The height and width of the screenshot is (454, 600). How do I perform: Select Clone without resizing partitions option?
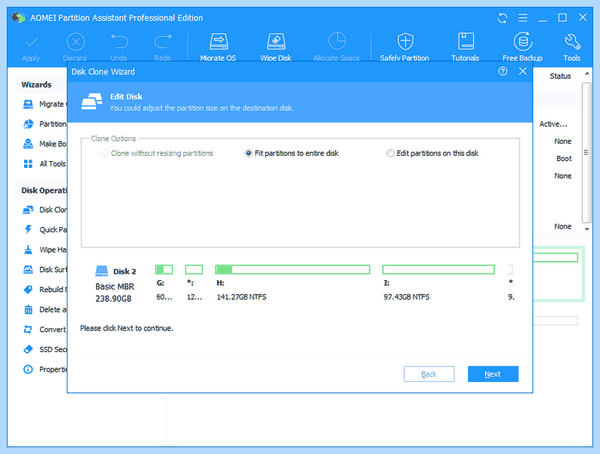(x=157, y=154)
